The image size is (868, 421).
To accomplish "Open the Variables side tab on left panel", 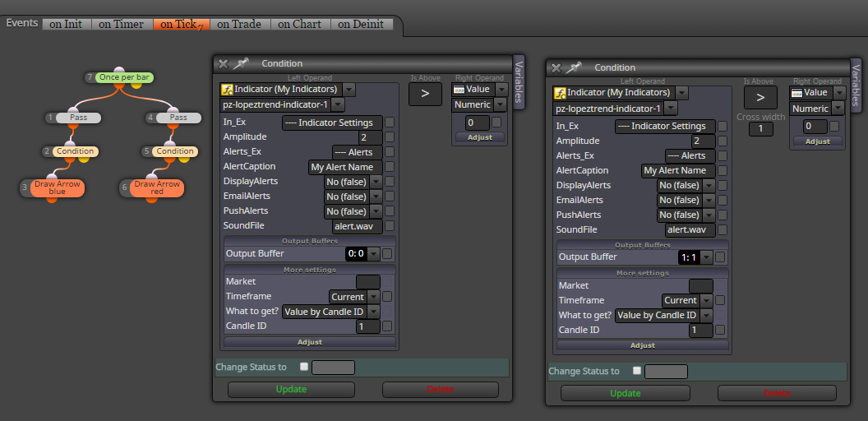I will pos(518,82).
